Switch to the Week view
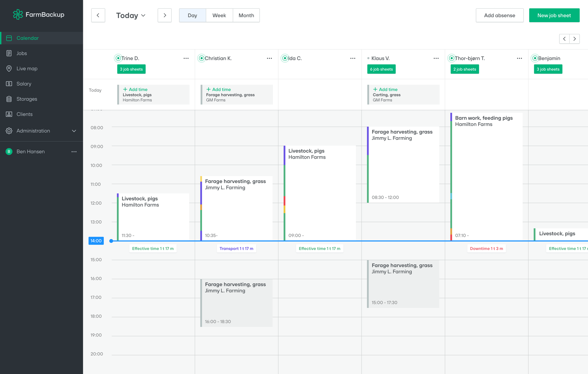 [x=219, y=15]
